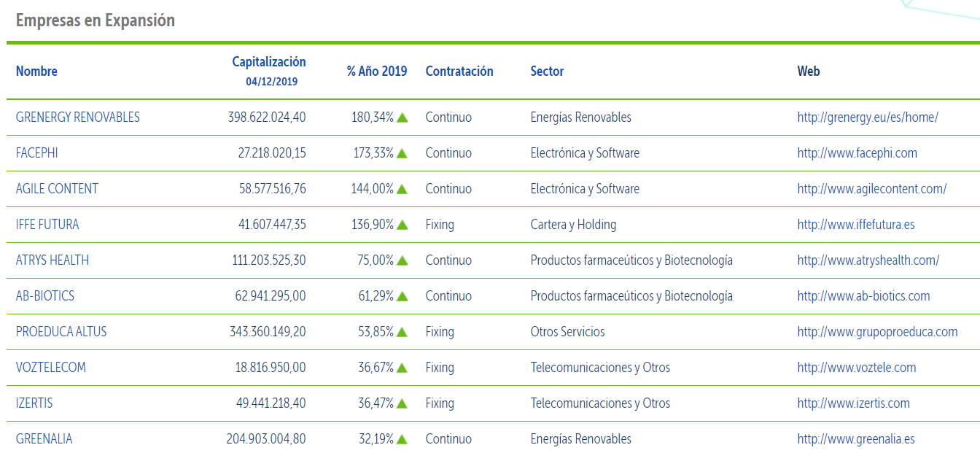Select the capitalization value 27.218.020,15
This screenshot has width=980, height=453.
click(272, 153)
